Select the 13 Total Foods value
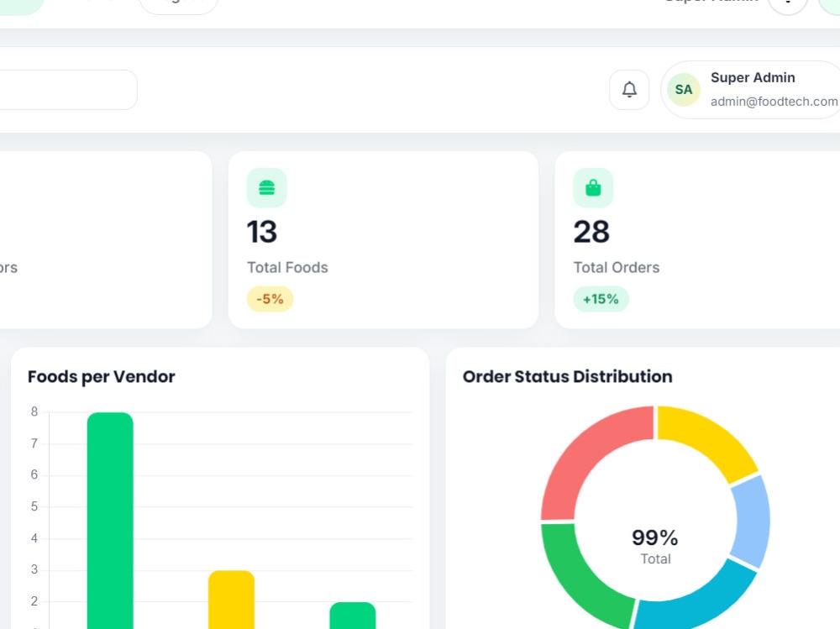Viewport: 840px width, 629px height. pyautogui.click(x=262, y=232)
